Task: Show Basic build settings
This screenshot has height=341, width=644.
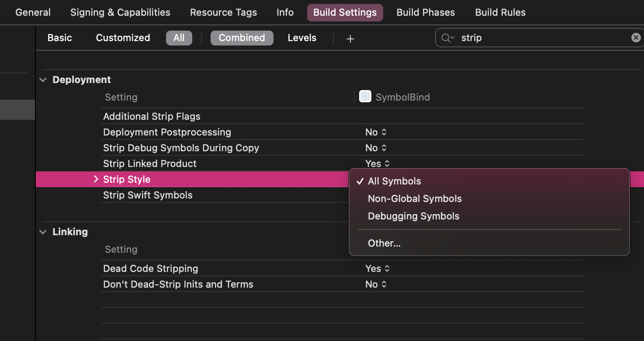Action: [59, 38]
